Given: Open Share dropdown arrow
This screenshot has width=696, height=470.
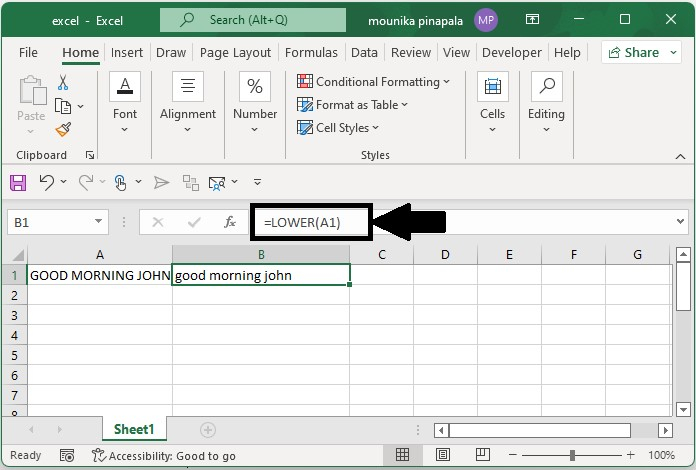Looking at the screenshot, I should click(x=673, y=52).
